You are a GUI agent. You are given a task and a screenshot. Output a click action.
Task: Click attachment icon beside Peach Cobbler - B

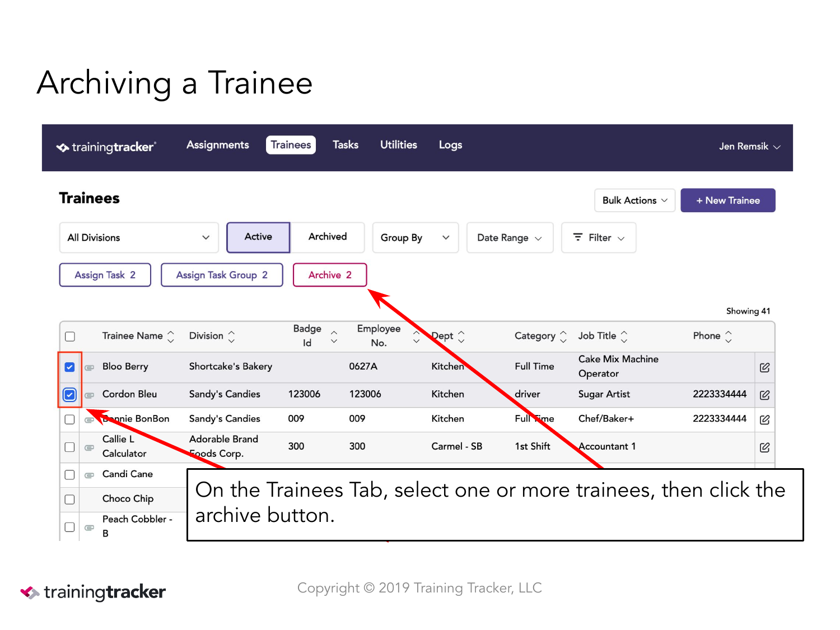pos(89,528)
